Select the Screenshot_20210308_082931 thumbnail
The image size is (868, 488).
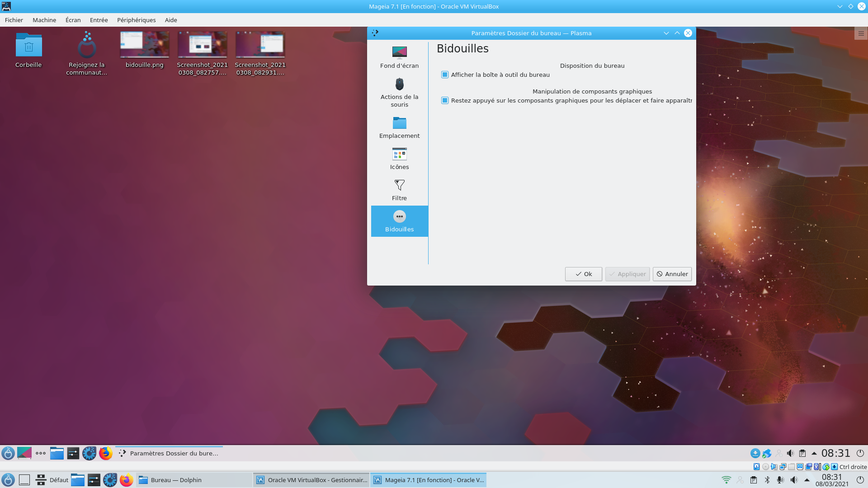pyautogui.click(x=260, y=53)
